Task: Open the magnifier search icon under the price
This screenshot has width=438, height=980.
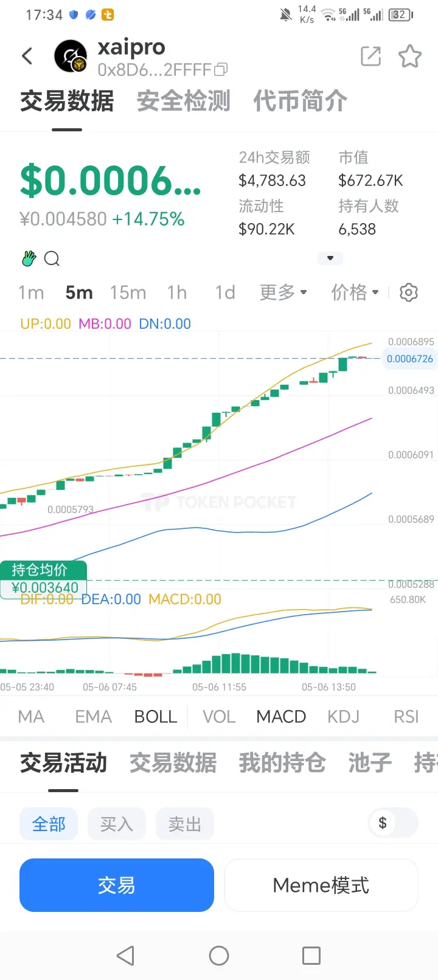Action: click(x=52, y=259)
